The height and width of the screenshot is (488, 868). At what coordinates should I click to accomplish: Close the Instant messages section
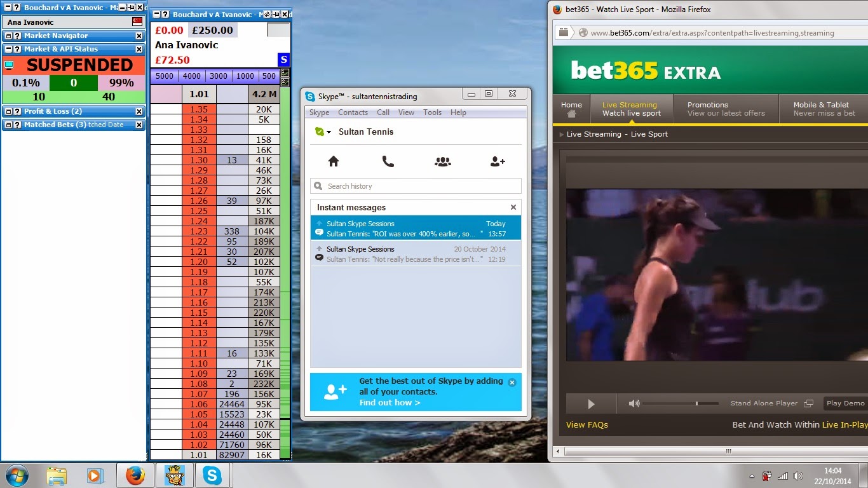click(513, 207)
